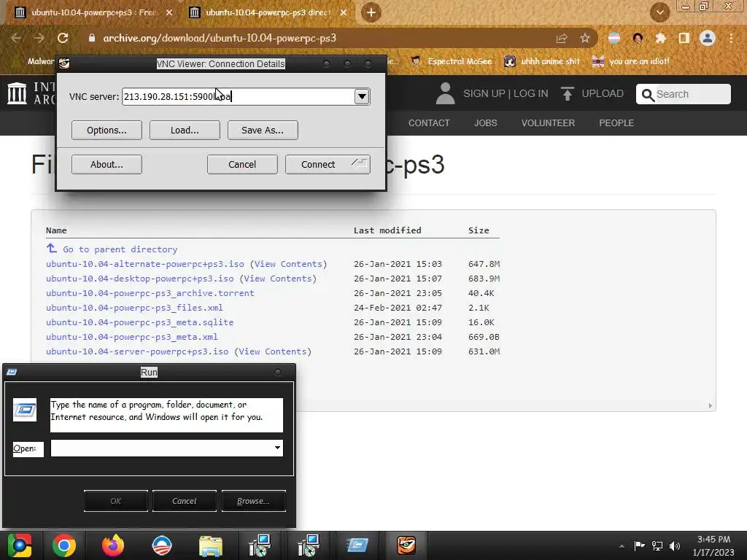This screenshot has width=747, height=560.
Task: Open the JOBS menu item
Action: pyautogui.click(x=485, y=122)
